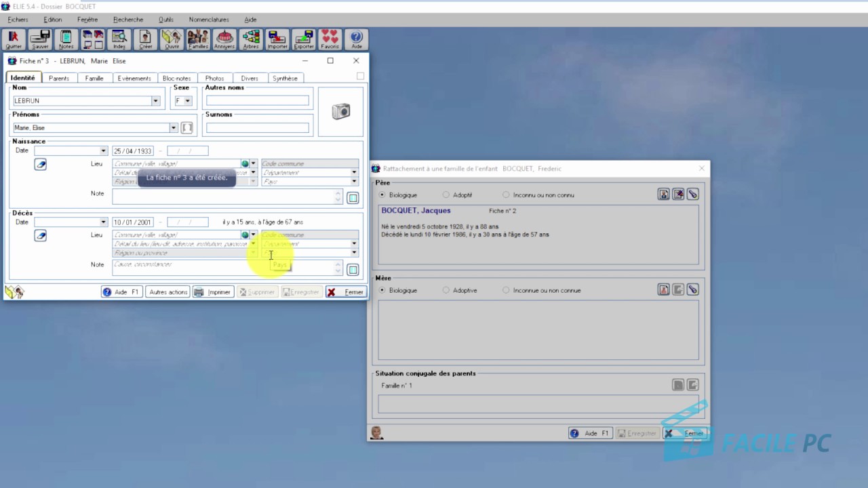Open the Arbres tree icon
Viewport: 868px width, 488px height.
click(x=251, y=39)
